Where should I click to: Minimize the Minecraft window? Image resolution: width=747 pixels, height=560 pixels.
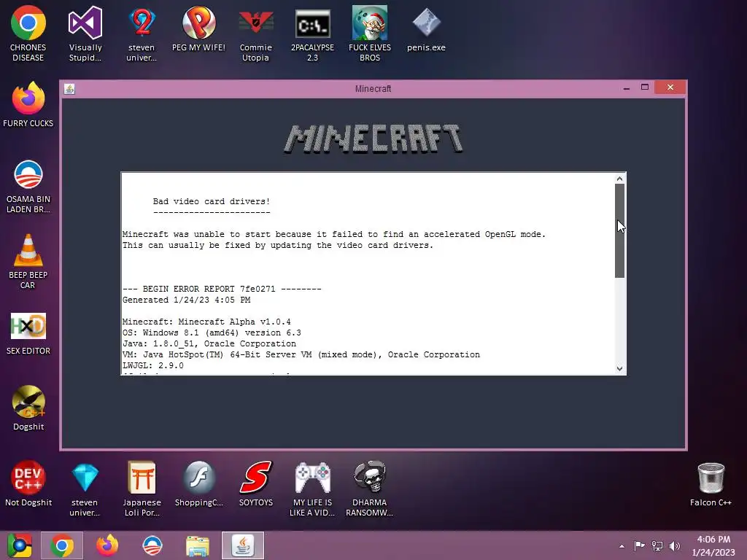[627, 87]
